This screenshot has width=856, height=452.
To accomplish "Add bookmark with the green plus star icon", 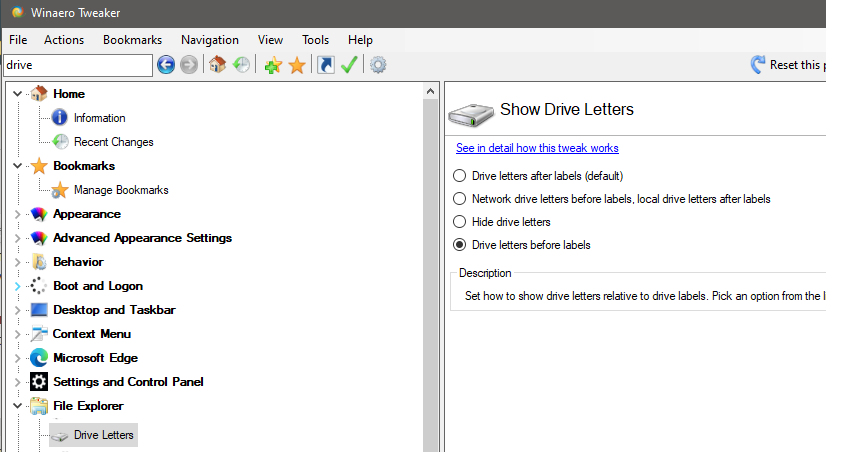I will [272, 65].
